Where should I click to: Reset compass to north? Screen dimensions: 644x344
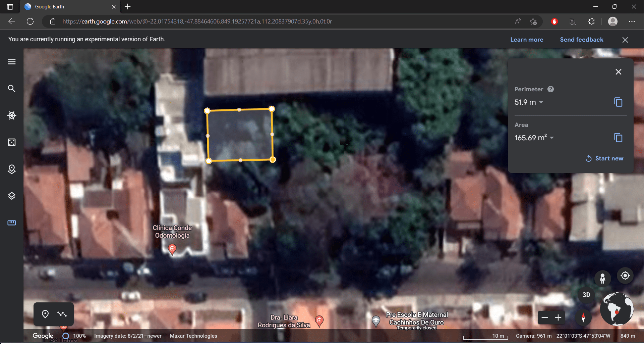[583, 317]
